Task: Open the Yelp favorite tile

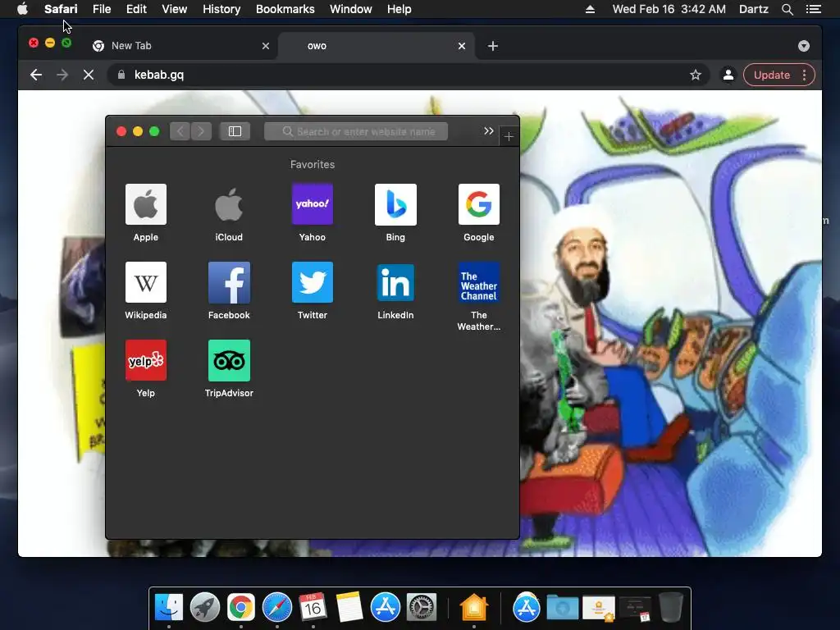Action: (x=146, y=360)
